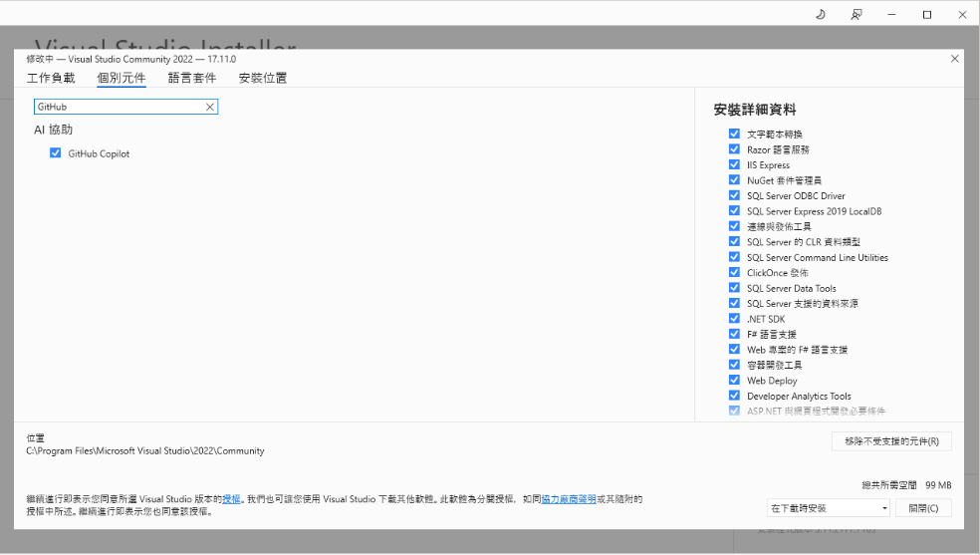
Task: Open the 在下載時安裝 install mode dropdown
Action: [829, 508]
